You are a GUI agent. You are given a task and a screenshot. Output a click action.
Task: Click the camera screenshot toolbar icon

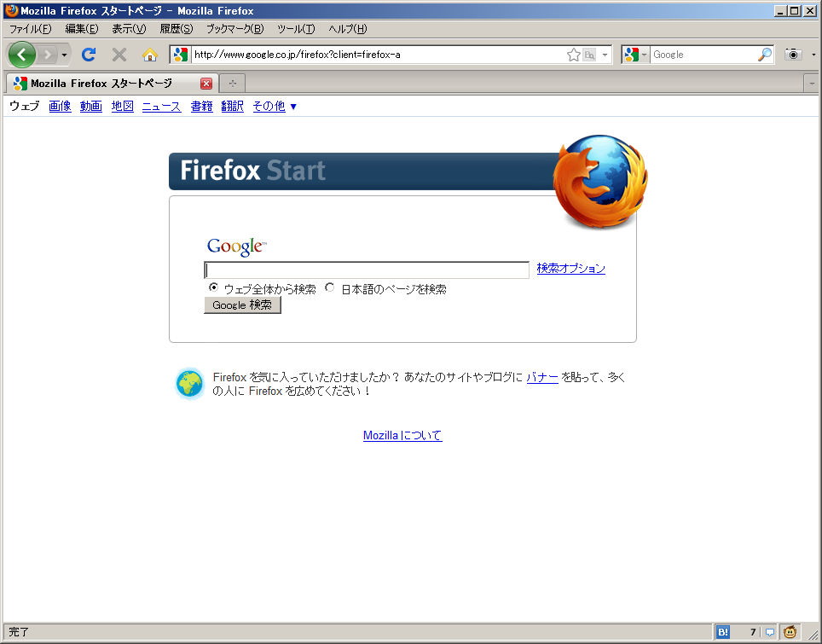[793, 54]
